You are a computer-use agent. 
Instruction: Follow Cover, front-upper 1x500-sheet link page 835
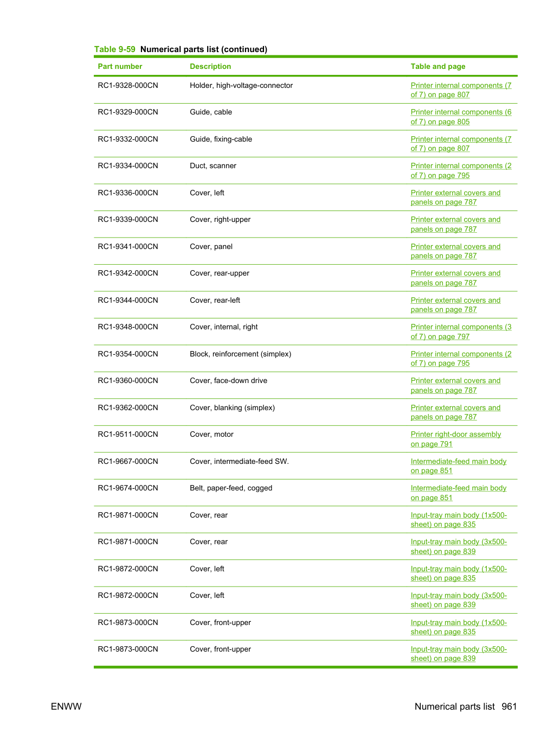tap(459, 627)
